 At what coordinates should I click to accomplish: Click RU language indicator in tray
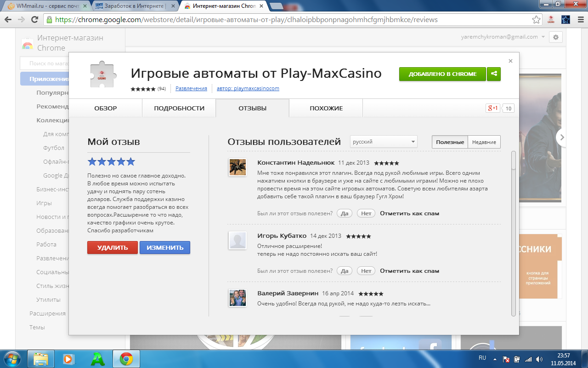click(x=482, y=357)
